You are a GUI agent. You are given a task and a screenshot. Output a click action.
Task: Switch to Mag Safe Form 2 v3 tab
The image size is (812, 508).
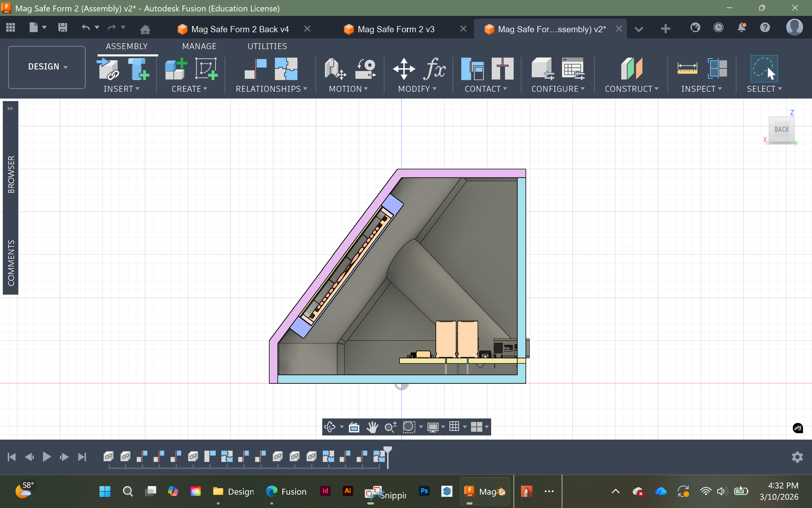396,29
